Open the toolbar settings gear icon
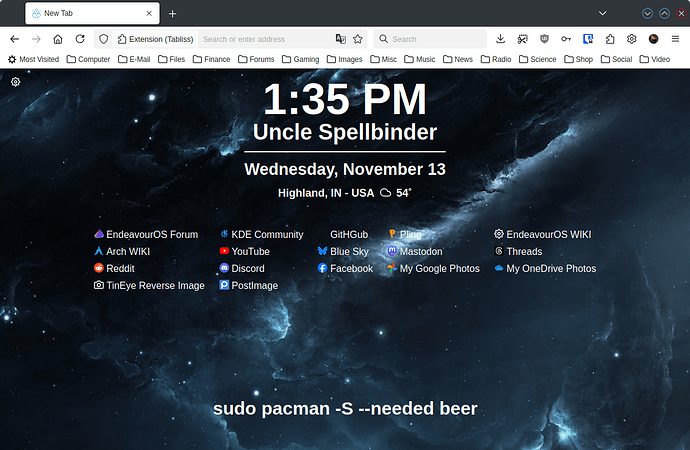The width and height of the screenshot is (690, 450). [x=631, y=39]
